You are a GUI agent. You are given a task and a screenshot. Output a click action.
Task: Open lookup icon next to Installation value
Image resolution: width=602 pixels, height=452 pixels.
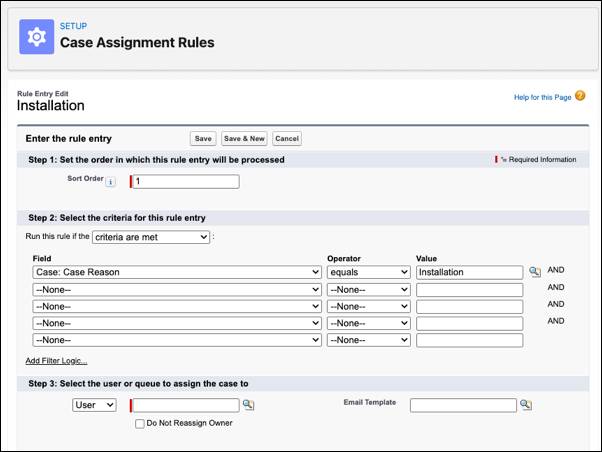[534, 272]
